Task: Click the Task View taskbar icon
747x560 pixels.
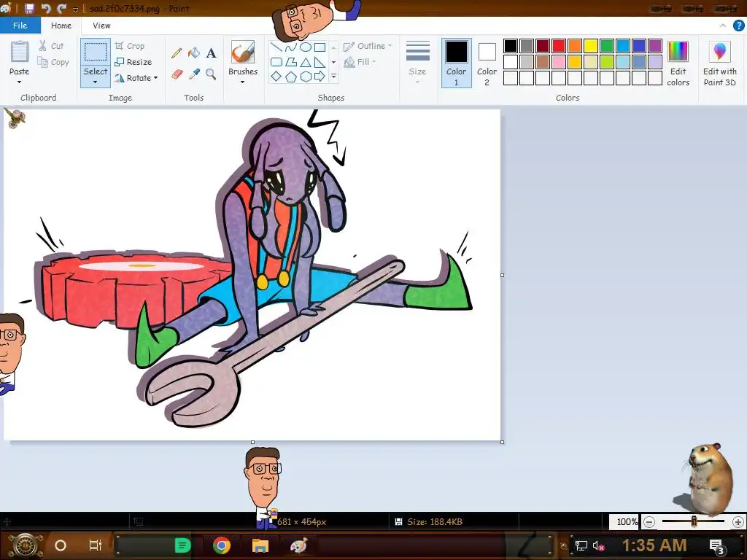Action: [x=96, y=545]
